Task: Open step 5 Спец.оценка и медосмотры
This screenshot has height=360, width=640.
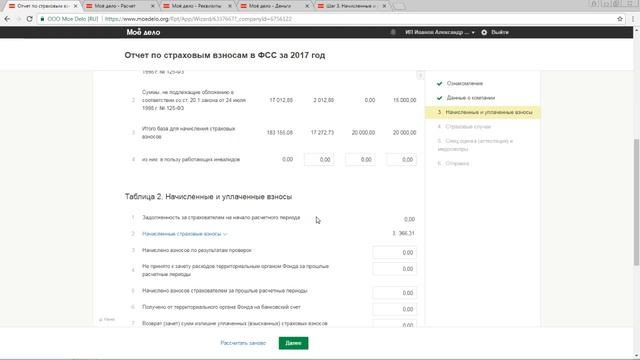Action: point(475,145)
